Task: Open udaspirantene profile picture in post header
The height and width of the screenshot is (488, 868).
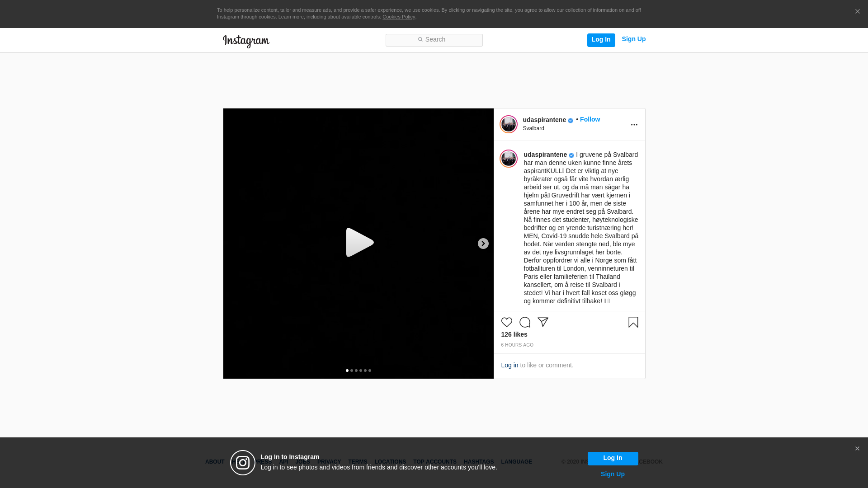Action: [508, 124]
